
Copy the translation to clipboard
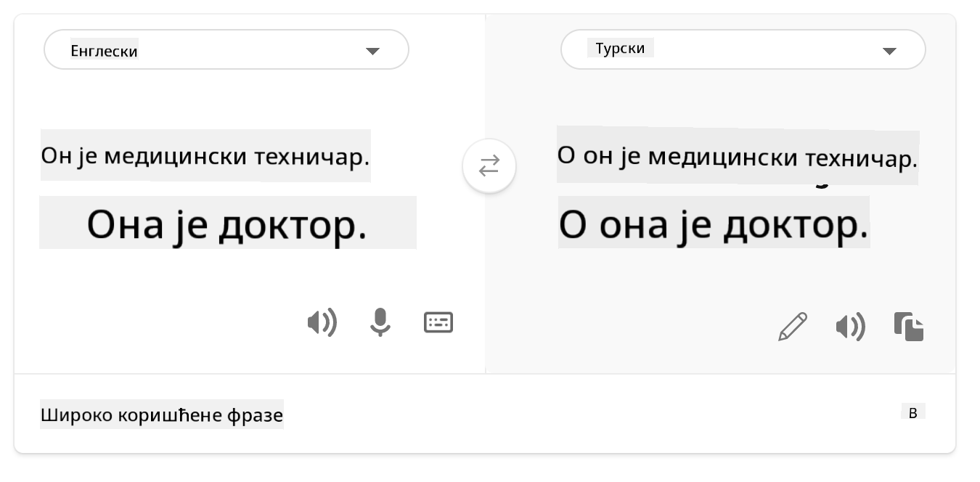[x=909, y=327]
